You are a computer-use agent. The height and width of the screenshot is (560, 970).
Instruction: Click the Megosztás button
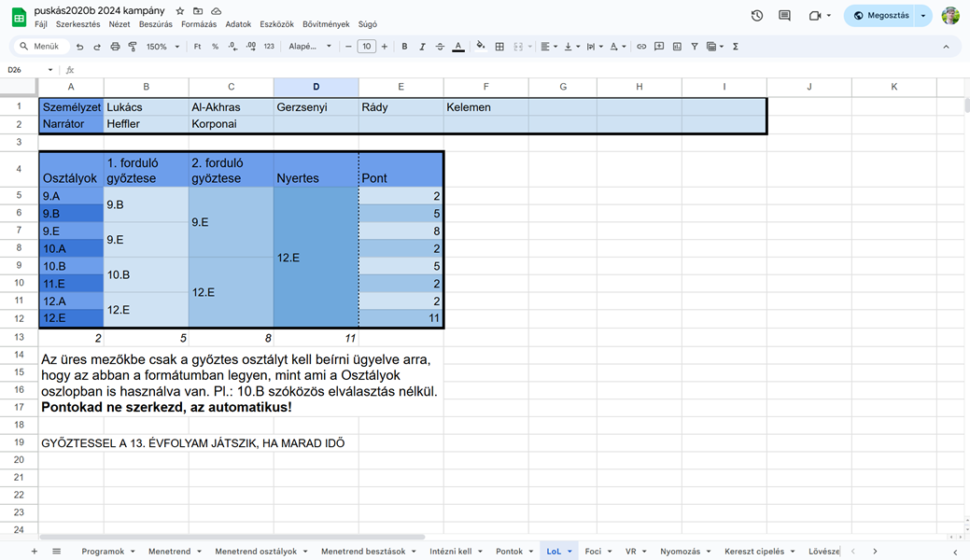pos(885,15)
